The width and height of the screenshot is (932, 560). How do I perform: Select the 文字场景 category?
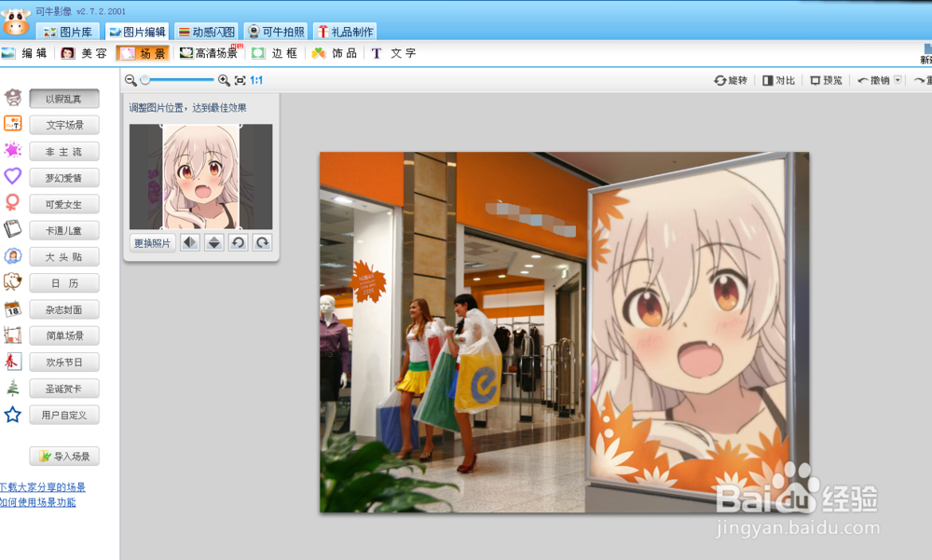tap(64, 125)
